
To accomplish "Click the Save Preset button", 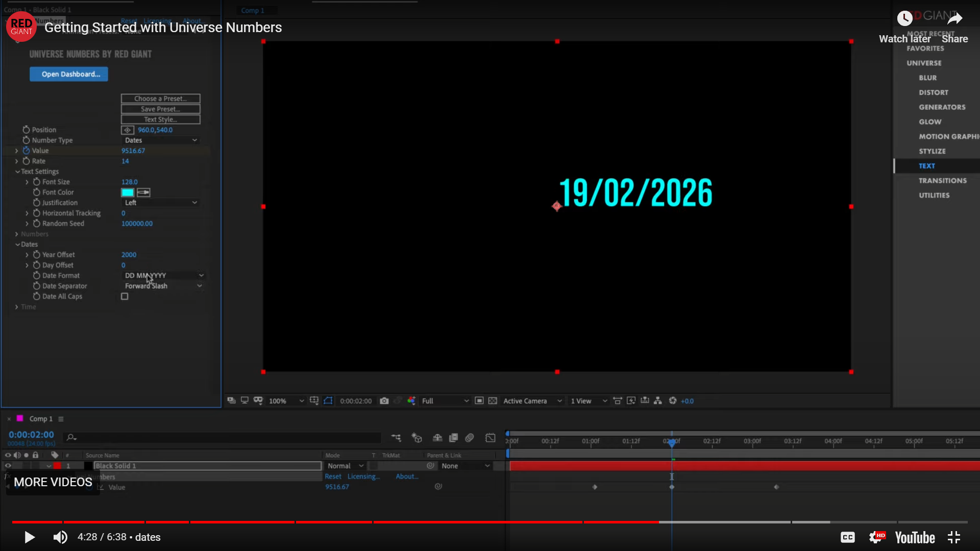I will click(x=161, y=109).
